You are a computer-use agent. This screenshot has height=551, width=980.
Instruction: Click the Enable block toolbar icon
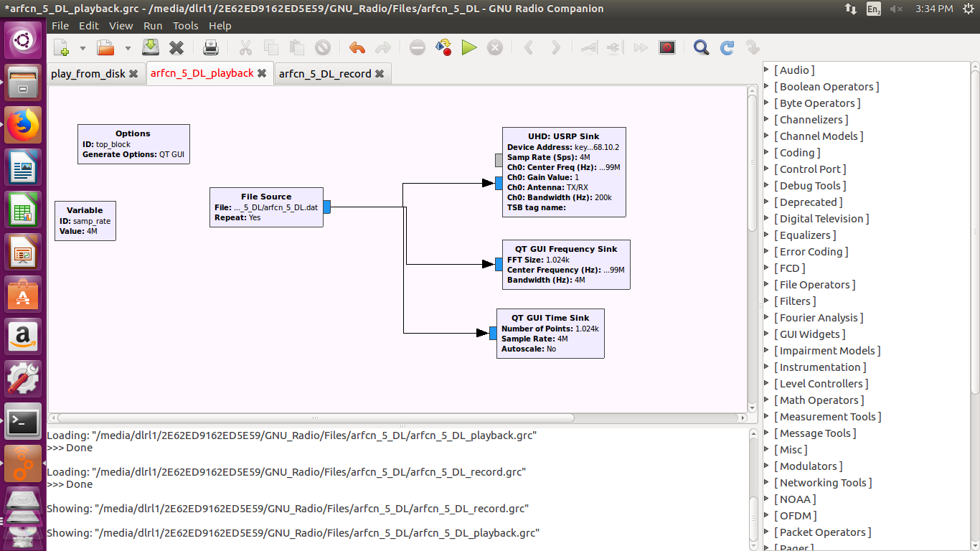[589, 48]
